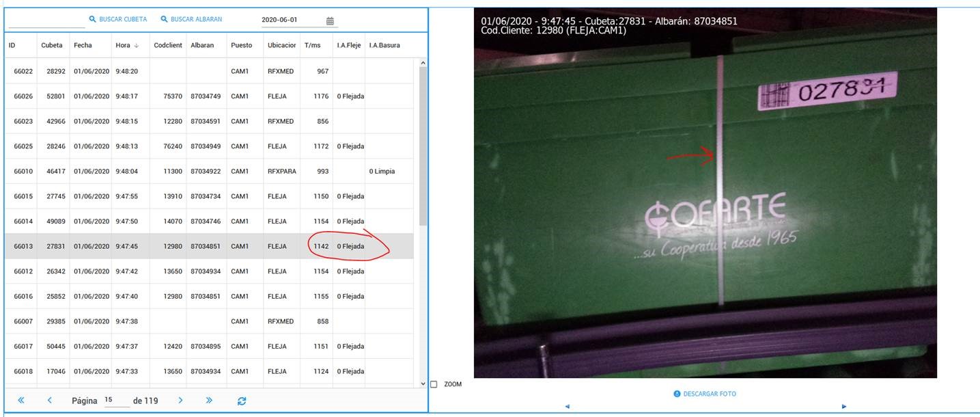Click T/ms value 967
The height and width of the screenshot is (417, 980).
point(323,71)
